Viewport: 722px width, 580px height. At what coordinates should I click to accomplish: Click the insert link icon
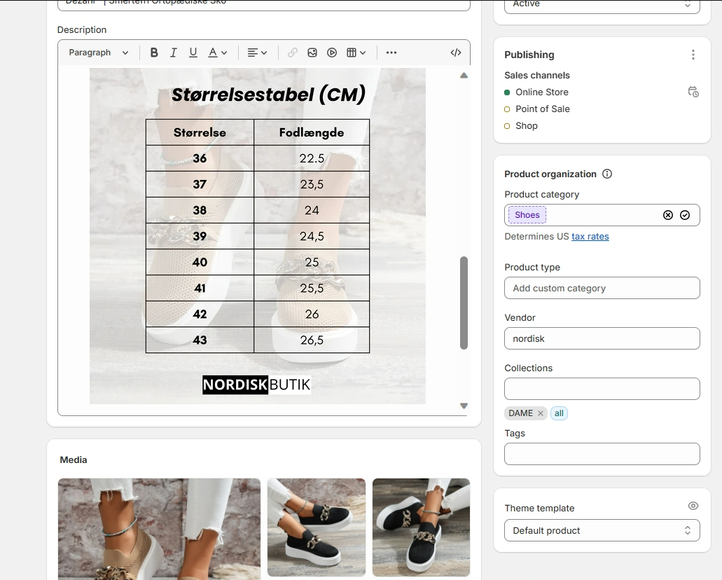click(x=292, y=52)
